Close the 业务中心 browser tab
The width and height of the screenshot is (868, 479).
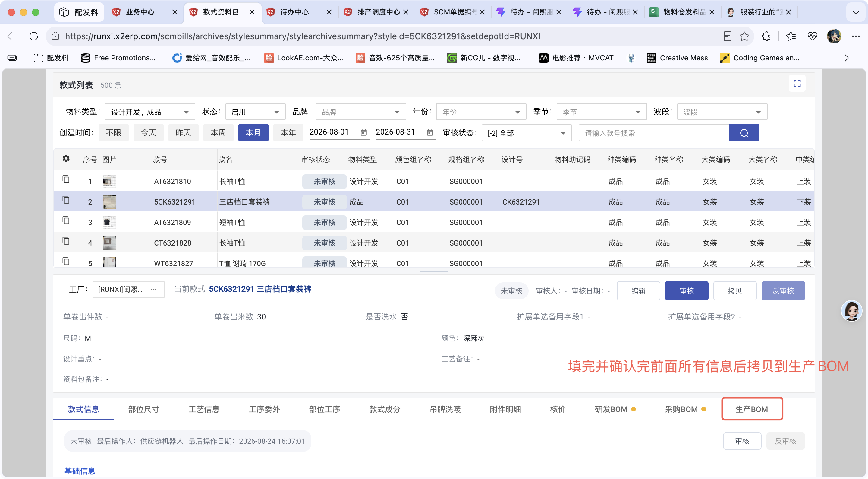[x=175, y=12]
